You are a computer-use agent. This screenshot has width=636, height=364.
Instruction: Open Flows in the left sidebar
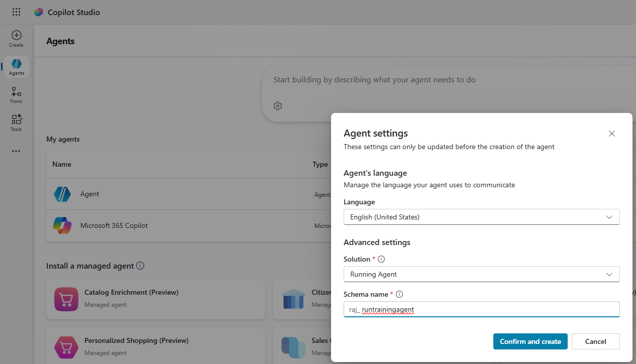16,95
